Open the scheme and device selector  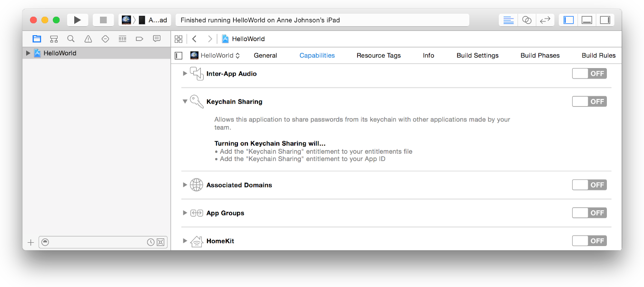coord(145,20)
